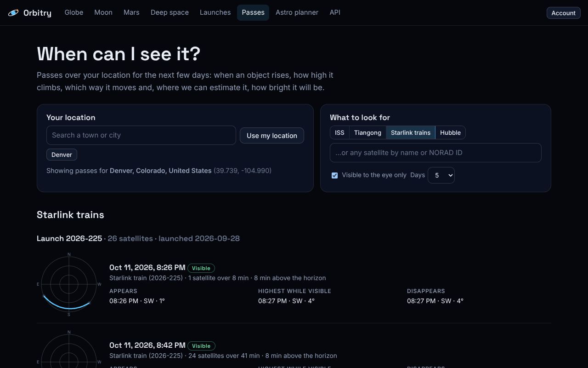Viewport: 588px width, 368px height.
Task: Click the appears time 08:26 PM · SW · 1°
Action: click(x=137, y=301)
